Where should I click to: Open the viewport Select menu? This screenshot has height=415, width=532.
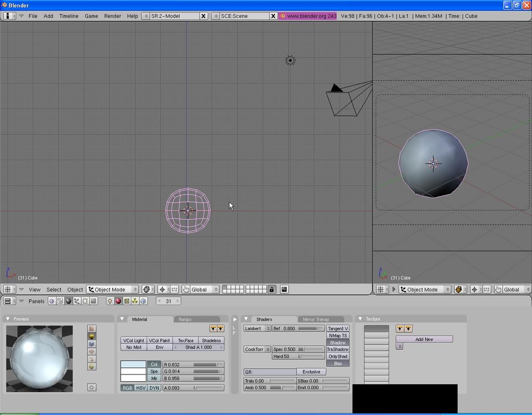click(x=54, y=289)
